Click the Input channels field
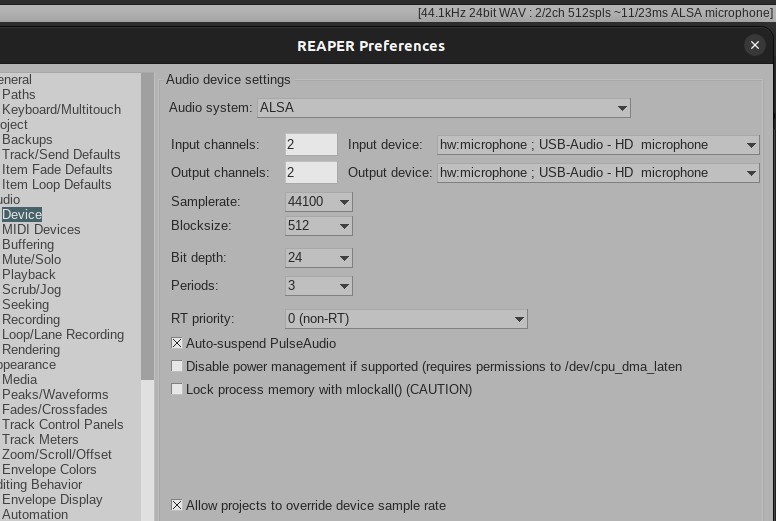 [311, 144]
